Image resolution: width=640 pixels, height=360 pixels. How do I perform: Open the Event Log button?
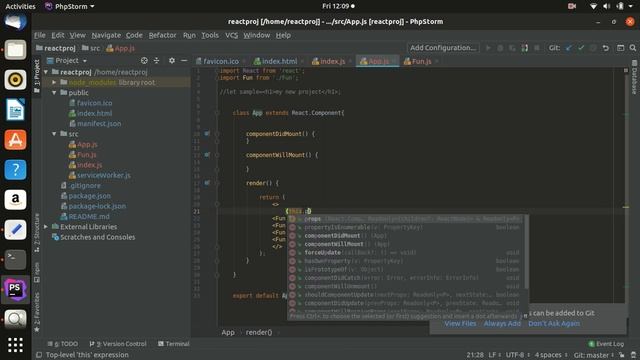606,344
